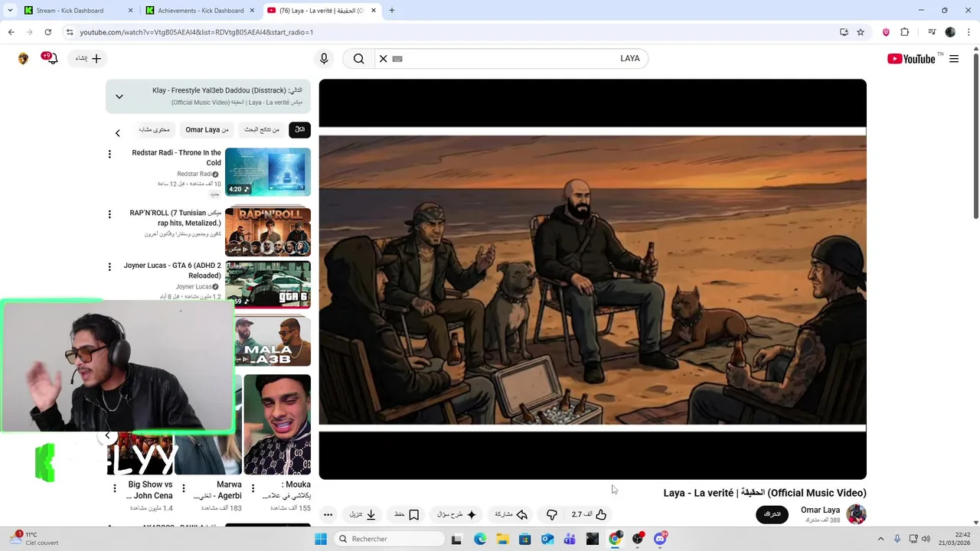980x551 pixels.
Task: Clear the LAYA search text with the X icon
Action: coord(384,58)
